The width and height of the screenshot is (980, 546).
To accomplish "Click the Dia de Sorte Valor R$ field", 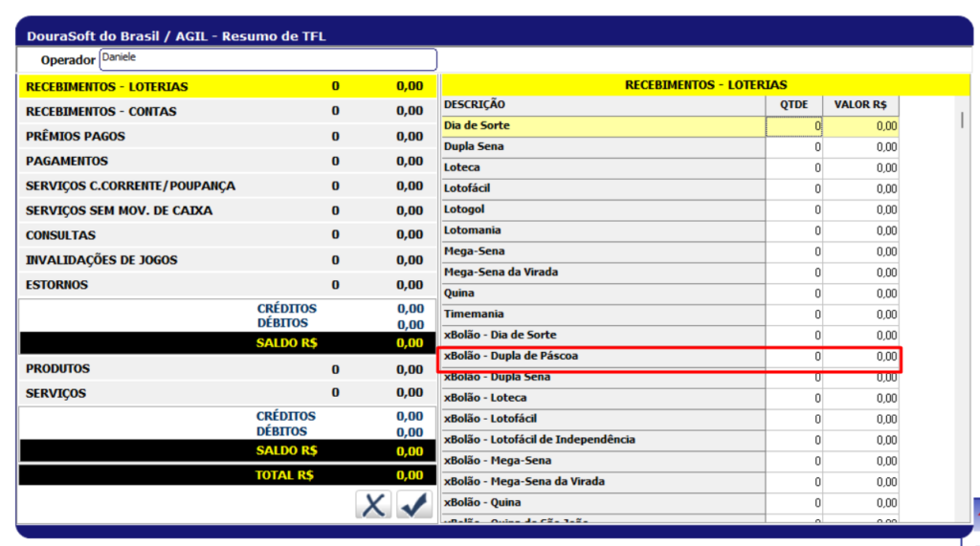I will click(860, 126).
